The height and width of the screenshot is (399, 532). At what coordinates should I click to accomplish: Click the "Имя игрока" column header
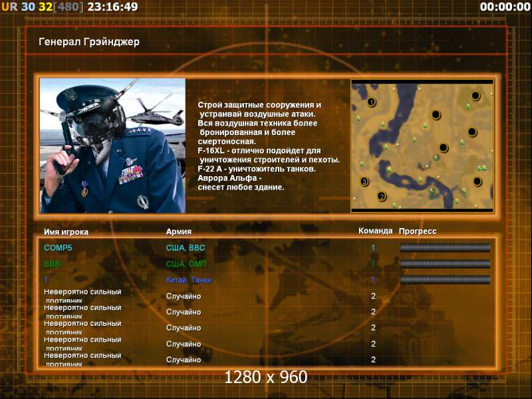(x=66, y=232)
